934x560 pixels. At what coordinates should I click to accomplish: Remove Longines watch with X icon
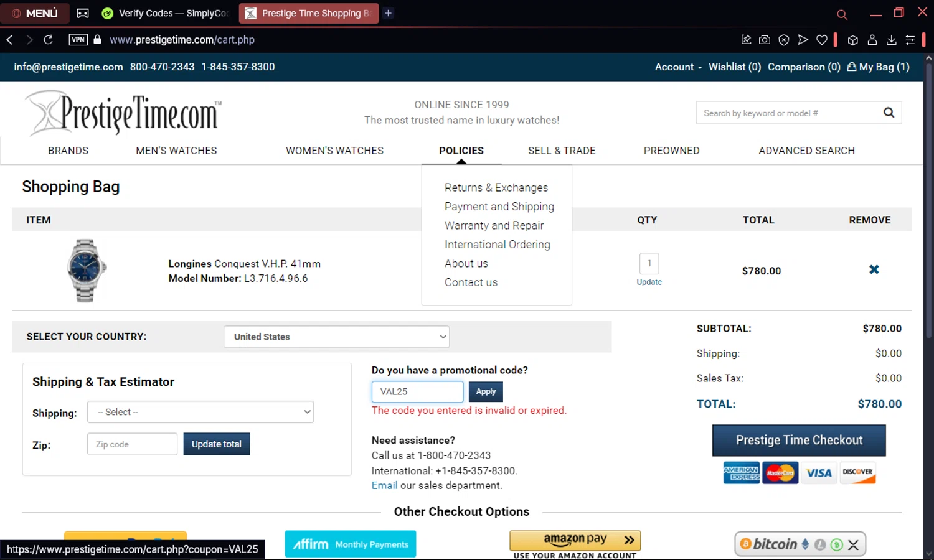click(874, 269)
